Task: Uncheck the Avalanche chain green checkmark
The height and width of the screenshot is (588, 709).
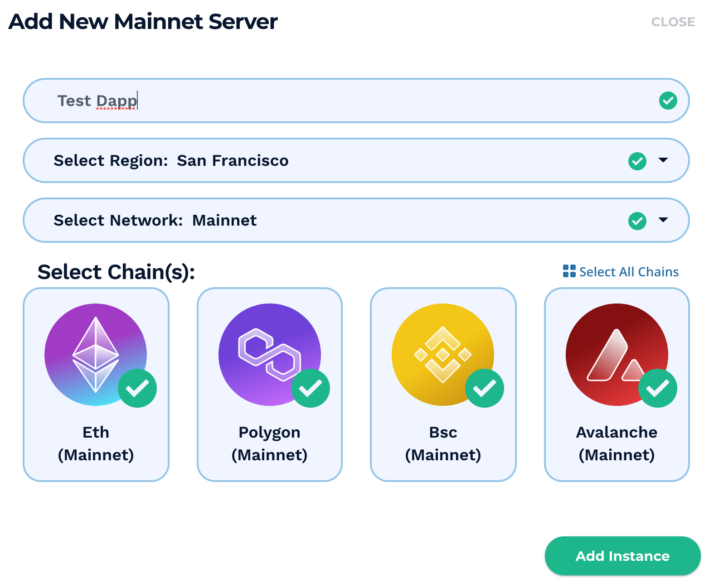Action: point(658,388)
